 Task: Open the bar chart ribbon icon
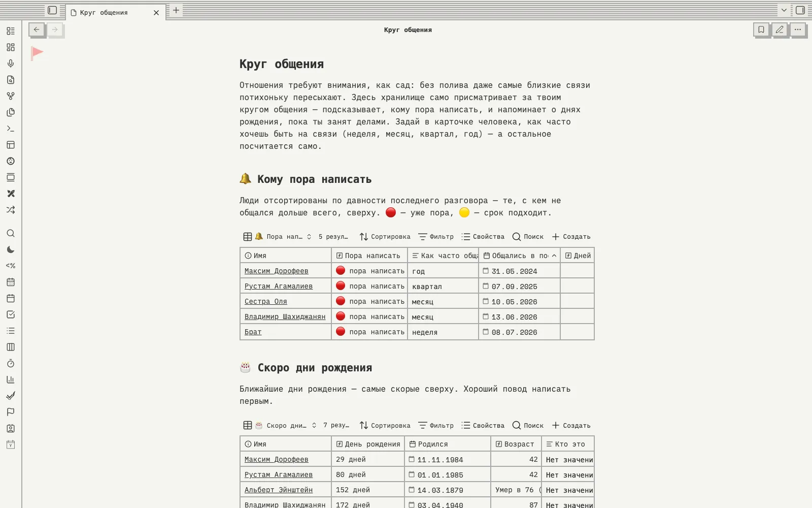click(x=11, y=379)
